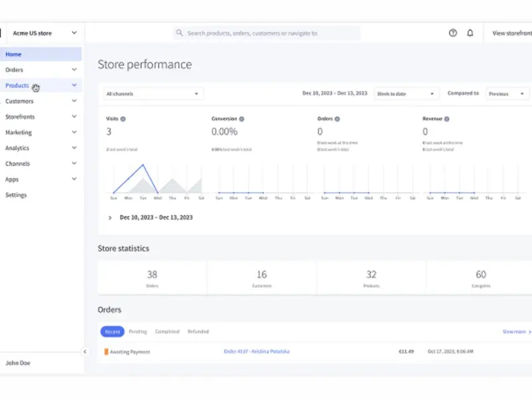Switch to the Refunded orders tab
Screen dimensions: 532x399
[198, 331]
